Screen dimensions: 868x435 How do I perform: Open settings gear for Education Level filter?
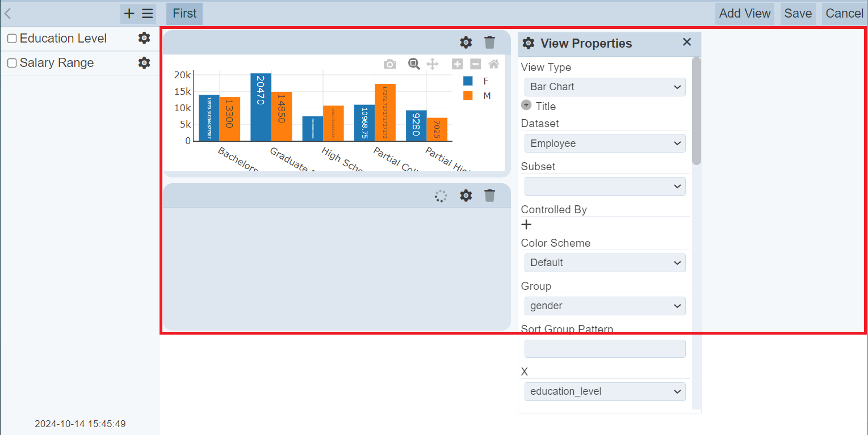[144, 38]
